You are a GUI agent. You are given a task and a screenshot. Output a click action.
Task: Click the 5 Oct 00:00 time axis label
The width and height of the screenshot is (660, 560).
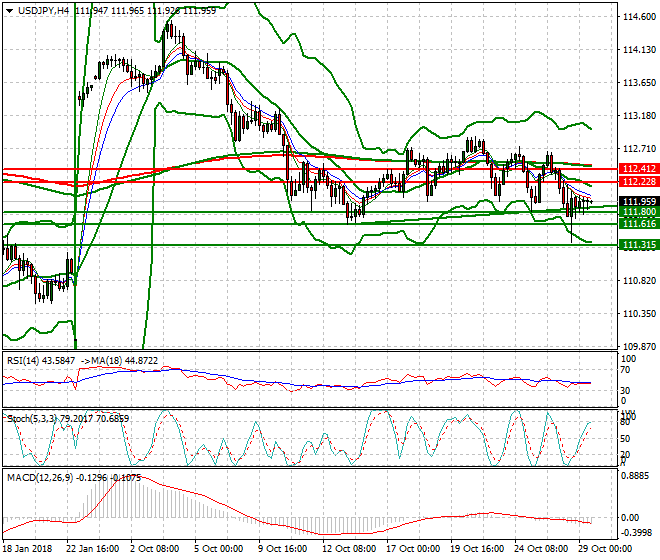(218, 549)
